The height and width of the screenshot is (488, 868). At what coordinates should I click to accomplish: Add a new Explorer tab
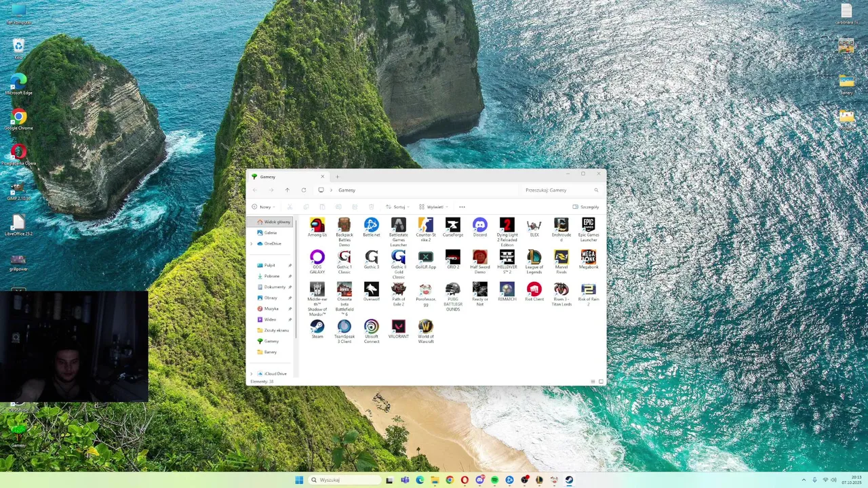tap(337, 177)
